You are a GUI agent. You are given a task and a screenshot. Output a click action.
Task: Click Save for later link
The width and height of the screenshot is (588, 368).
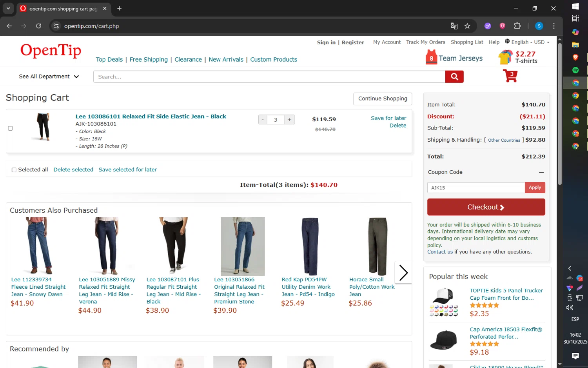[388, 118]
